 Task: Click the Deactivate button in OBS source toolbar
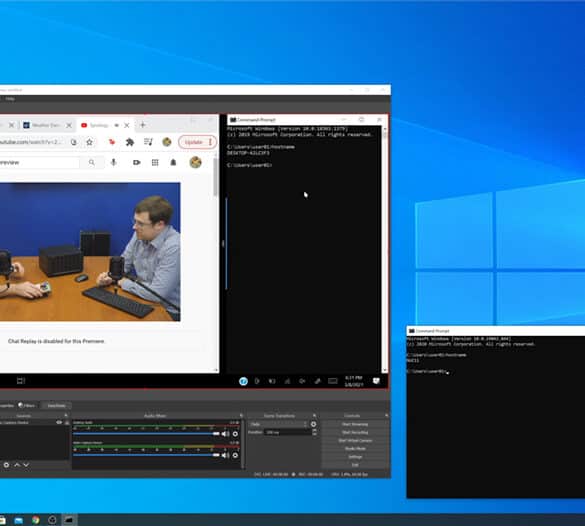click(x=56, y=405)
